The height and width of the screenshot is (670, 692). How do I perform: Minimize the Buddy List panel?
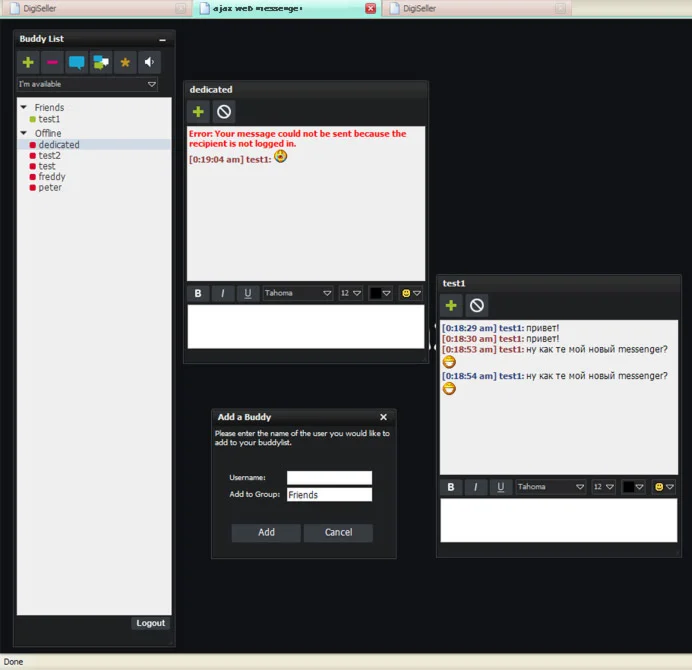(x=162, y=40)
